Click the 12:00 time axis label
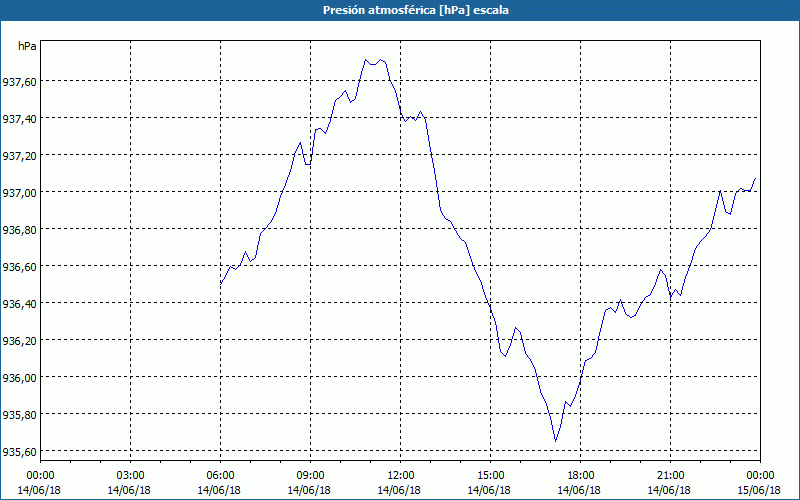This screenshot has height=500, width=800. pyautogui.click(x=400, y=476)
